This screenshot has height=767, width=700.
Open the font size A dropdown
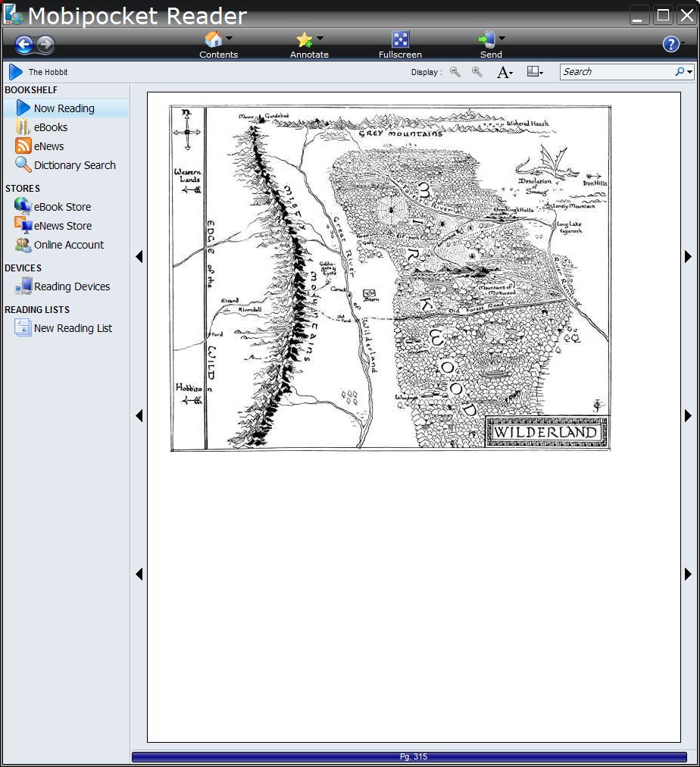click(505, 73)
